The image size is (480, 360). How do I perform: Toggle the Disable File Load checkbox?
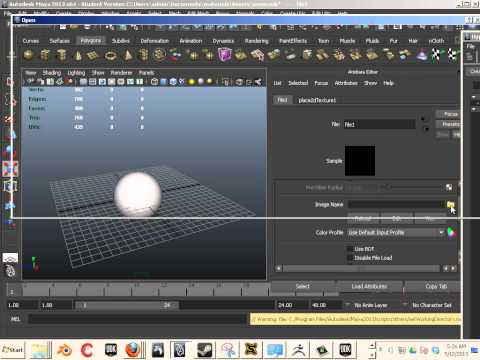click(x=350, y=258)
